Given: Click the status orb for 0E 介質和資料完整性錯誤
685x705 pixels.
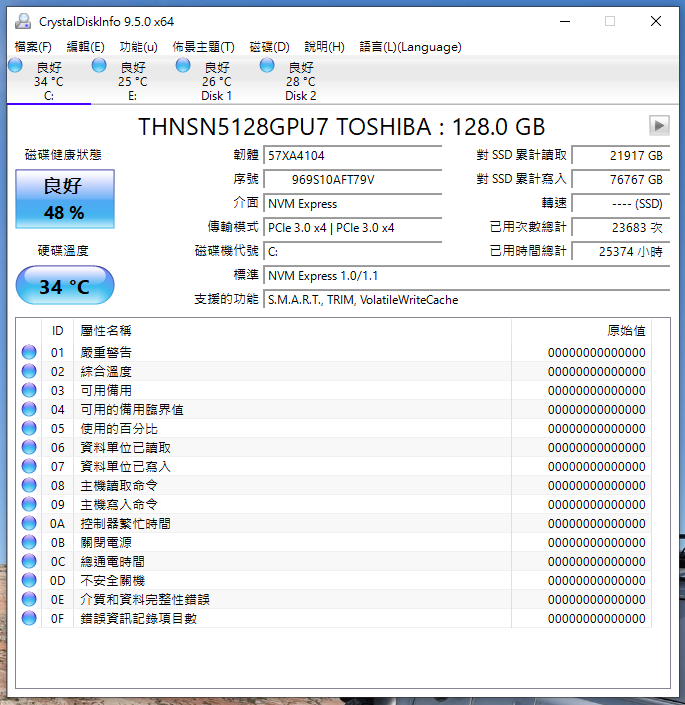Looking at the screenshot, I should (x=29, y=599).
